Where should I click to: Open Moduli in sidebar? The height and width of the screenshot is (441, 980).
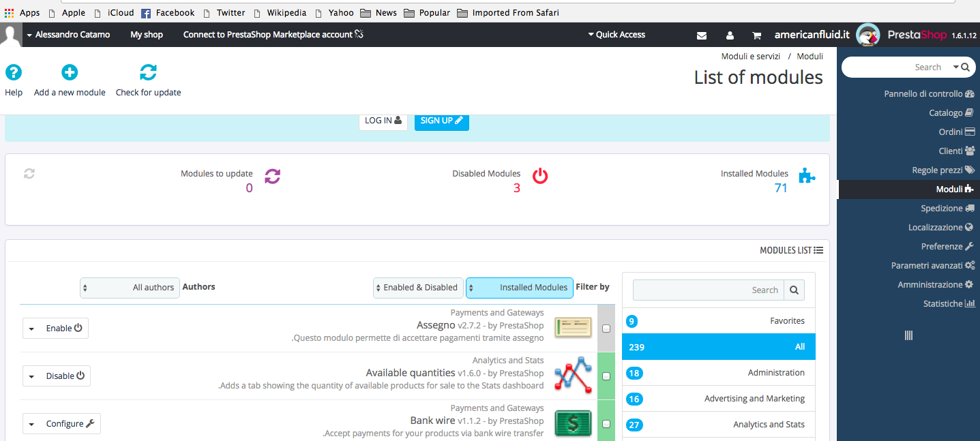tap(908, 189)
